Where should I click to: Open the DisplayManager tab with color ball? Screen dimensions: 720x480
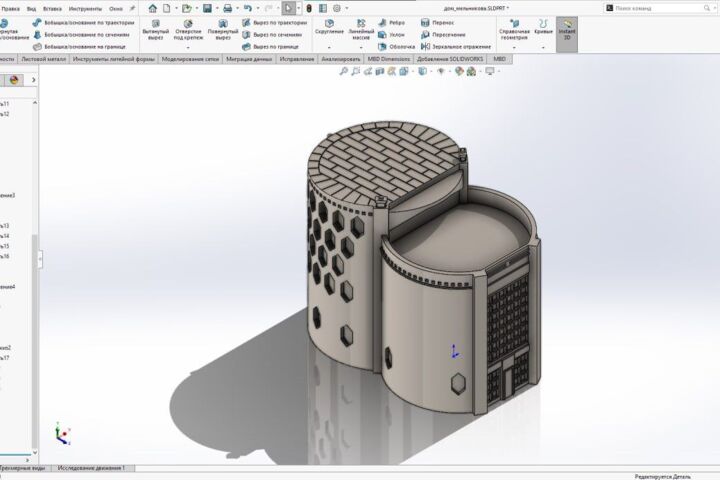click(14, 80)
